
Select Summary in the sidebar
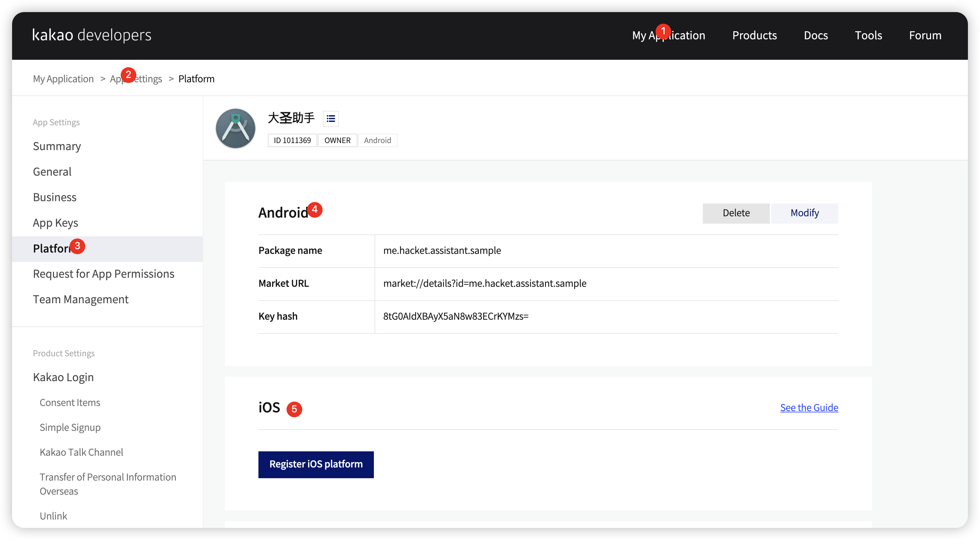(x=57, y=146)
